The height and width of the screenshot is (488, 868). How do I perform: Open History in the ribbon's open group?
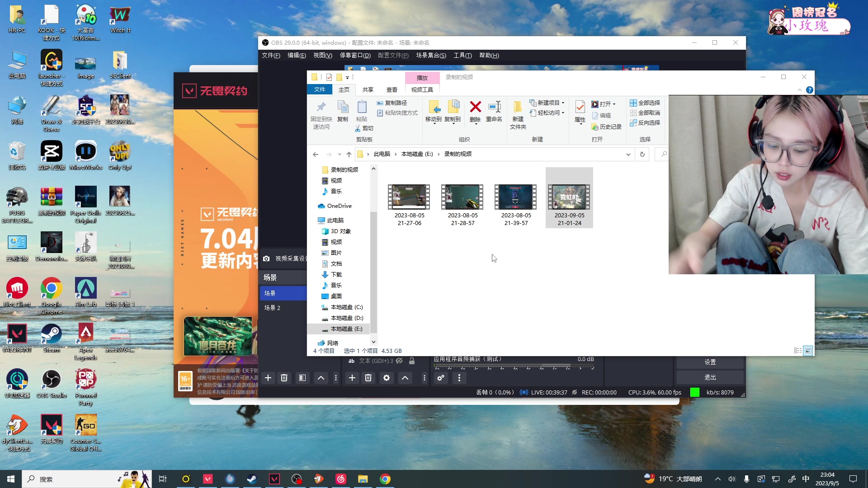pyautogui.click(x=607, y=127)
